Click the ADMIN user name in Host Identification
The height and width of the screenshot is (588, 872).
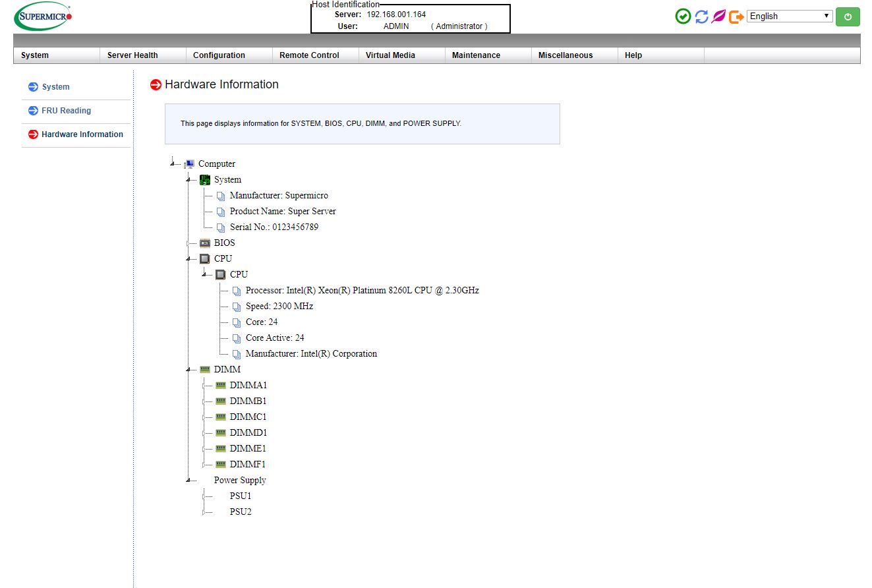click(396, 26)
